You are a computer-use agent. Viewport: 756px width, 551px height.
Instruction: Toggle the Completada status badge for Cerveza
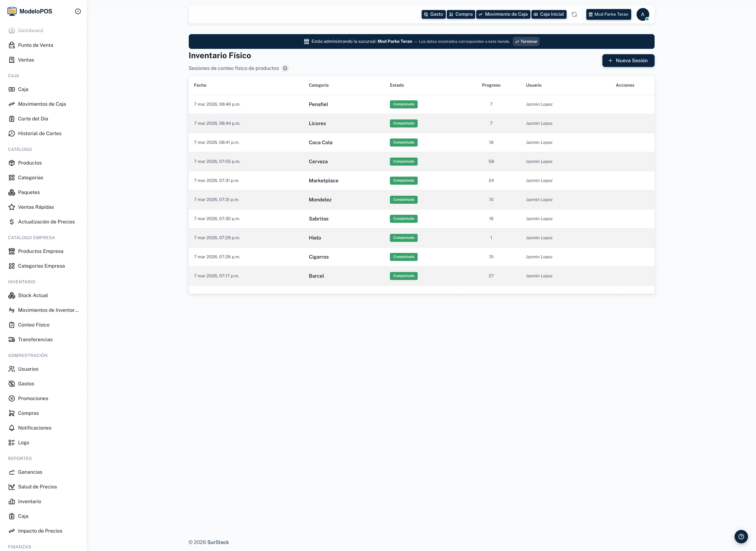pyautogui.click(x=403, y=161)
